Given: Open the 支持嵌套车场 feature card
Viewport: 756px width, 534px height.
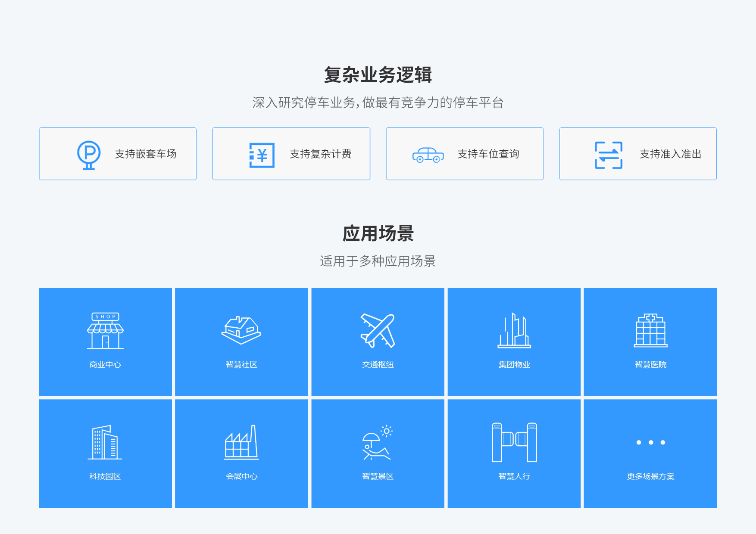Looking at the screenshot, I should [x=118, y=154].
